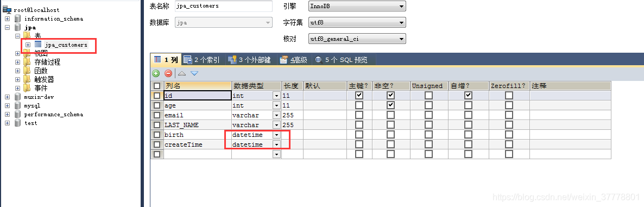
Task: Toggle 自增 checkbox for id row
Action: (468, 95)
